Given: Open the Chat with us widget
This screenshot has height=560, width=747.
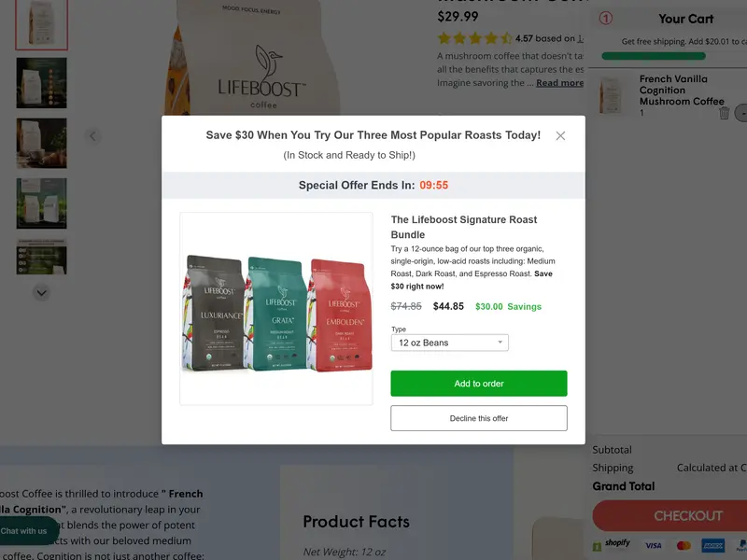Looking at the screenshot, I should pos(24,531).
